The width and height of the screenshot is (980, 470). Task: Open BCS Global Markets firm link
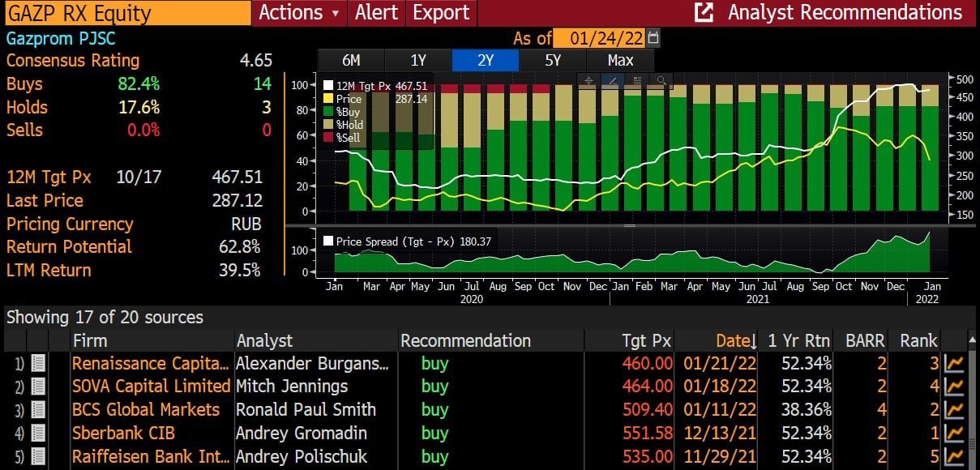[x=146, y=410]
